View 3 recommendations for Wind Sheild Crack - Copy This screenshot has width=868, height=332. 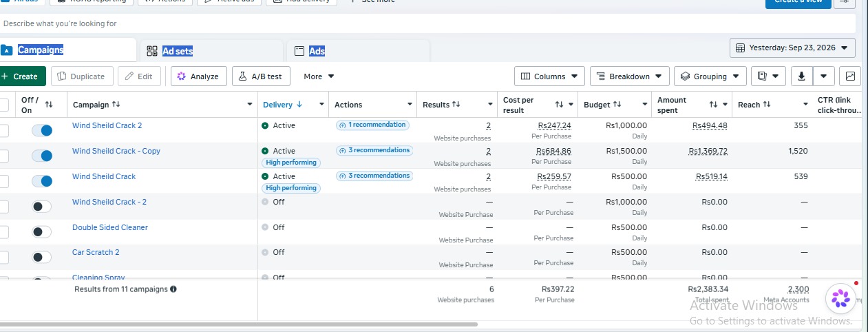pyautogui.click(x=374, y=150)
